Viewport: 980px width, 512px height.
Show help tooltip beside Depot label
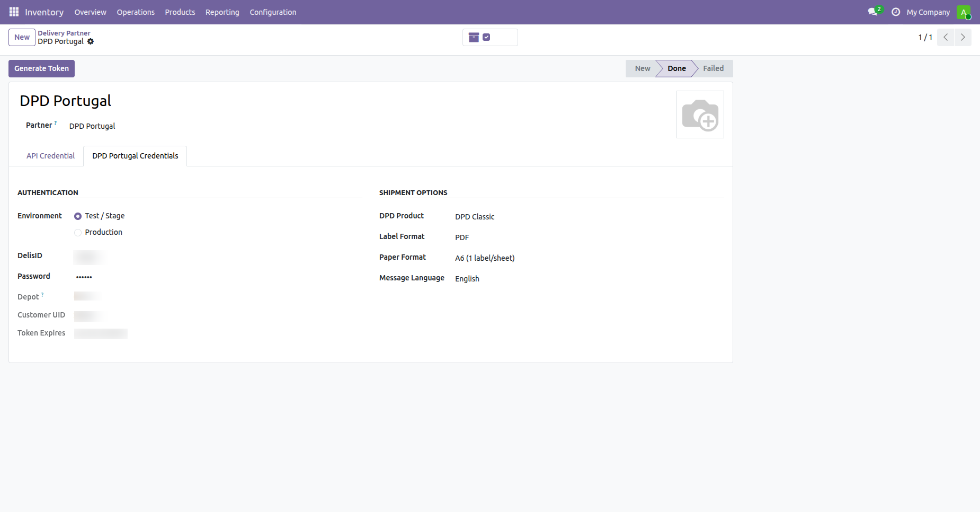[x=42, y=295]
